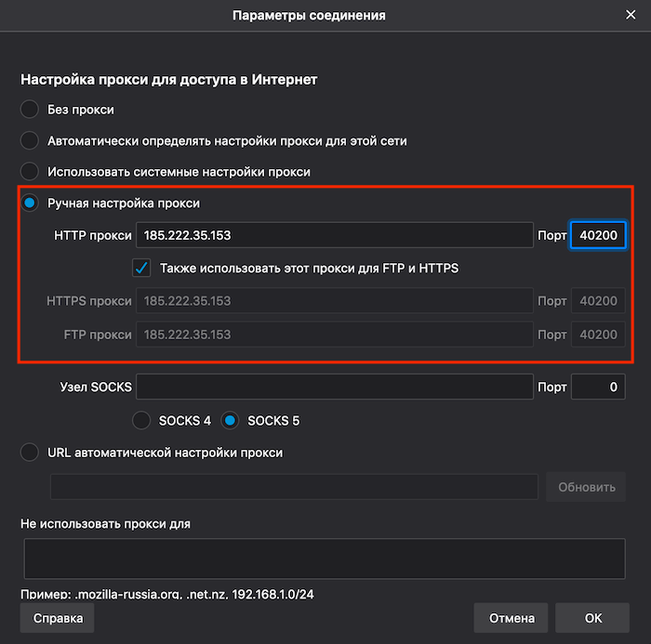The width and height of the screenshot is (651, 644).
Task: Click the SOCKS port field
Action: (x=598, y=387)
